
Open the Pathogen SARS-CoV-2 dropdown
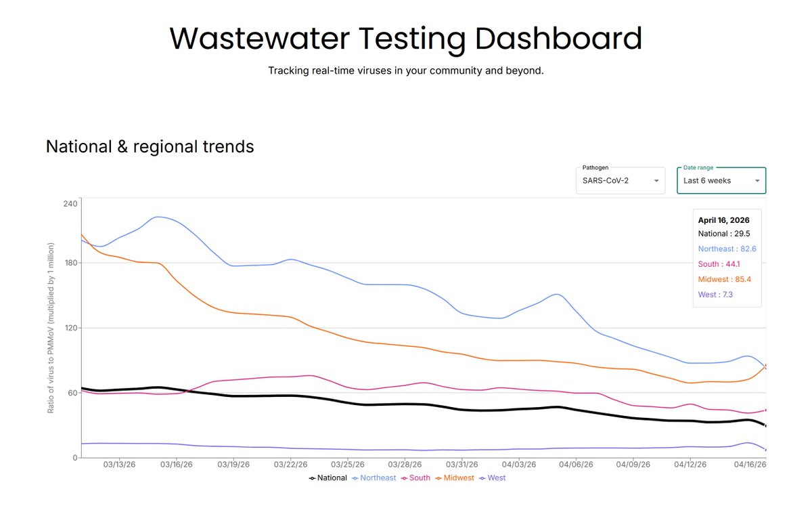pos(621,181)
